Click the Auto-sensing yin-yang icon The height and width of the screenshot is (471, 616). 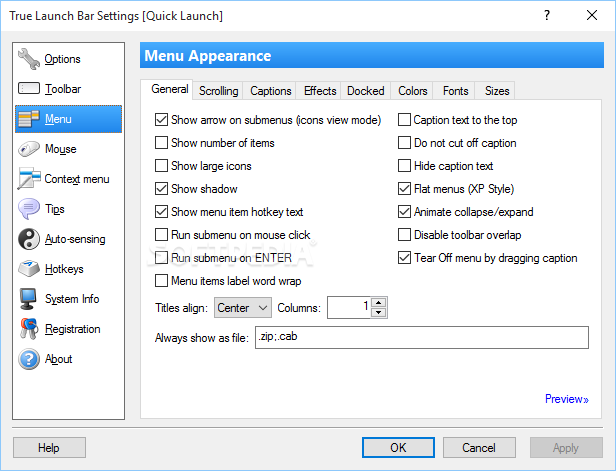pos(29,239)
